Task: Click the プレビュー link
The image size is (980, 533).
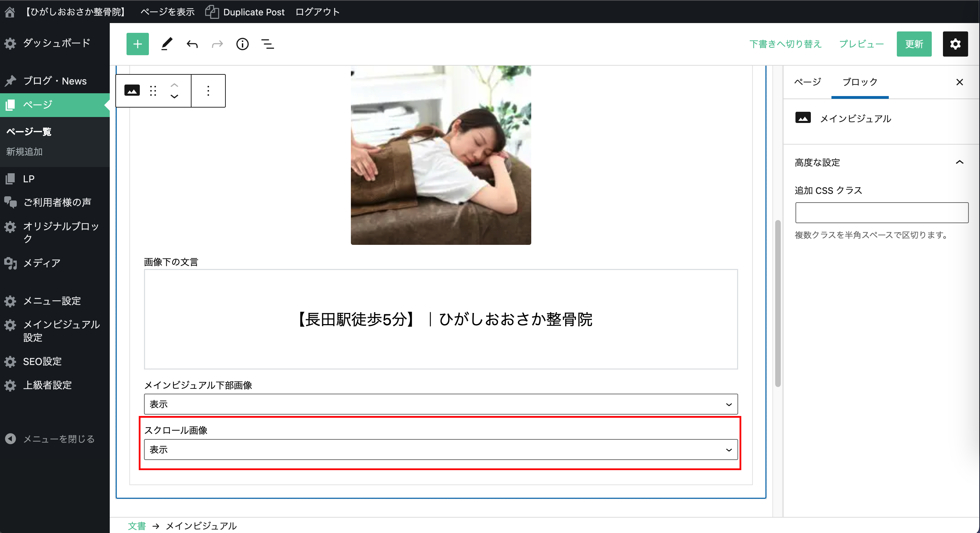Action: pos(861,44)
